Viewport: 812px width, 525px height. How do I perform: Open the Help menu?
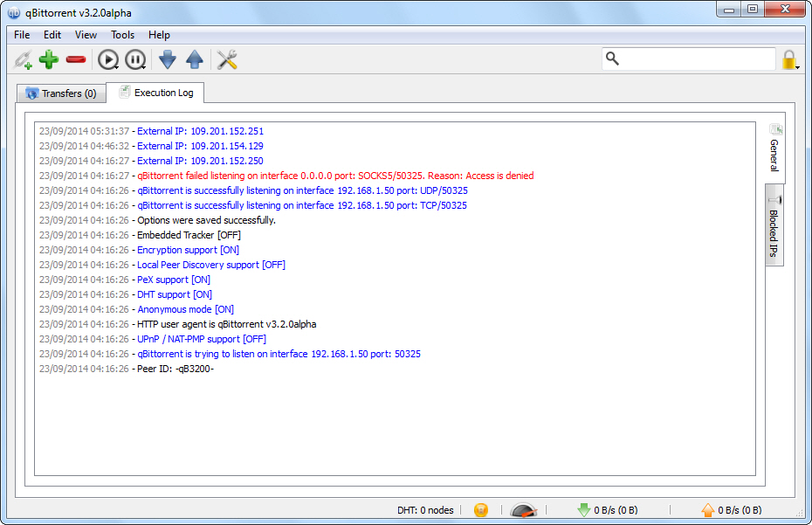pyautogui.click(x=159, y=35)
